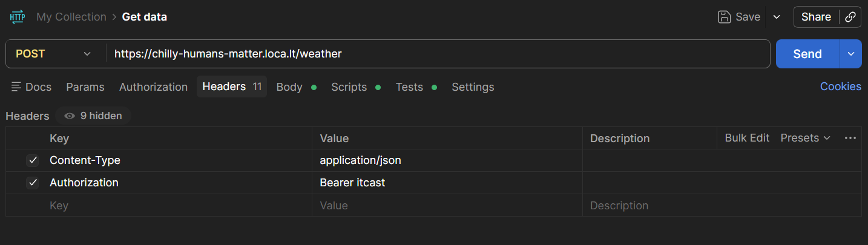This screenshot has width=868, height=245.
Task: Open the Scripts tab
Action: pyautogui.click(x=355, y=87)
